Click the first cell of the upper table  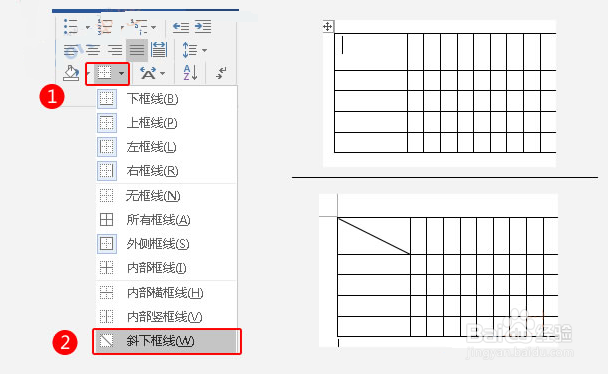(x=371, y=52)
